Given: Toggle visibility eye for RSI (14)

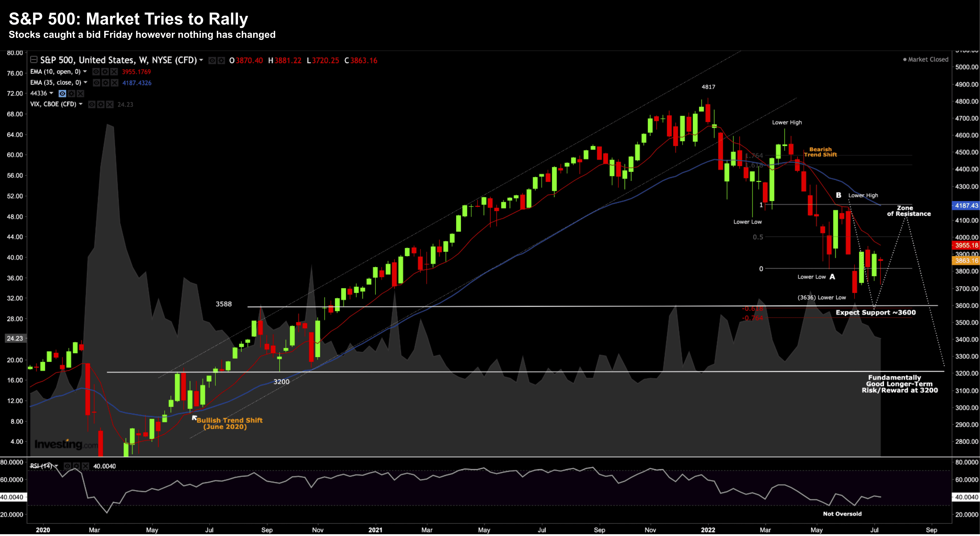Looking at the screenshot, I should coord(67,466).
